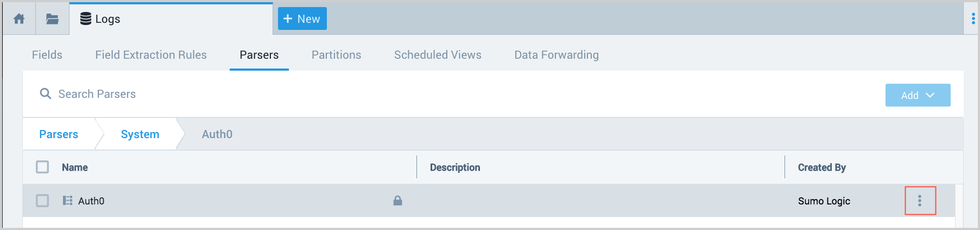The height and width of the screenshot is (230, 980).
Task: Click the lock icon on Auth0 row
Action: [x=397, y=201]
